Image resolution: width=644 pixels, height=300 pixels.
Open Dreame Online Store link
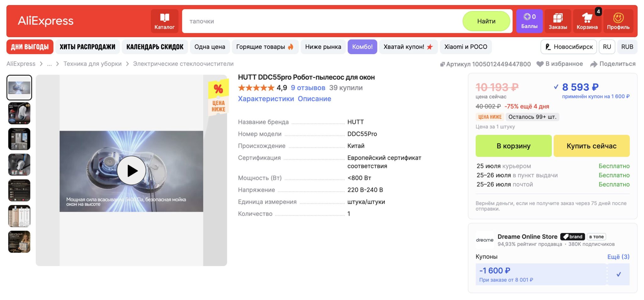point(527,237)
